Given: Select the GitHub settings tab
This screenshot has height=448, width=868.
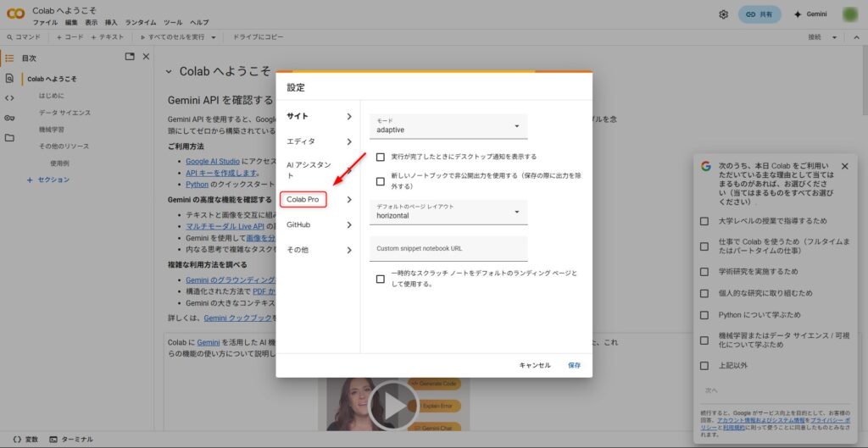Looking at the screenshot, I should coord(319,225).
